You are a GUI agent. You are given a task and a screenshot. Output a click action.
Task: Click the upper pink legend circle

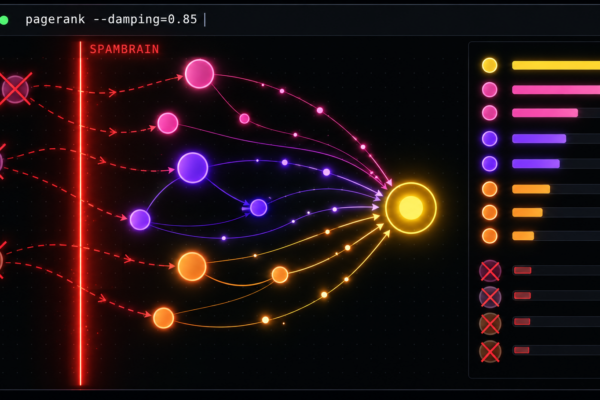[489, 90]
